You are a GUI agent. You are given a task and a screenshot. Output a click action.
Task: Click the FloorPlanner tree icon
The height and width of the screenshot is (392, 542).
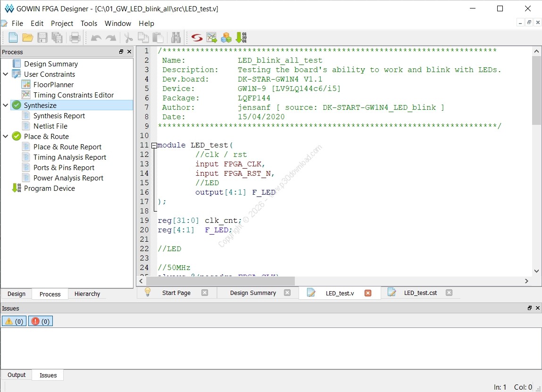(x=26, y=84)
